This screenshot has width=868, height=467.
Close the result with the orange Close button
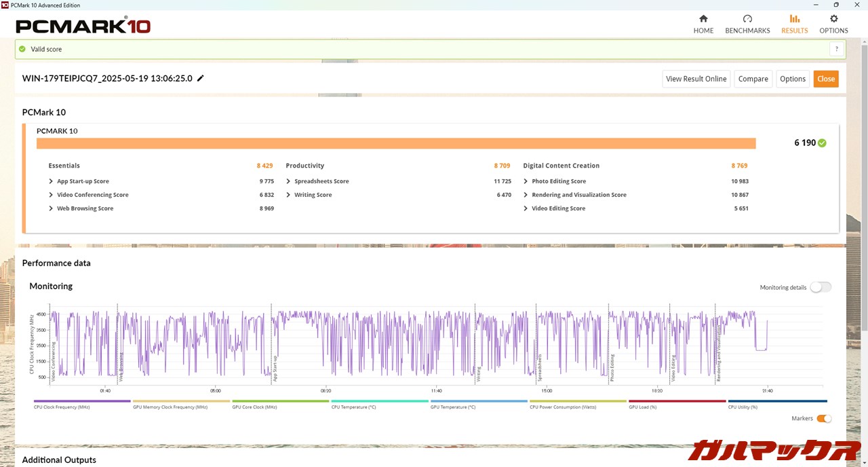826,79
